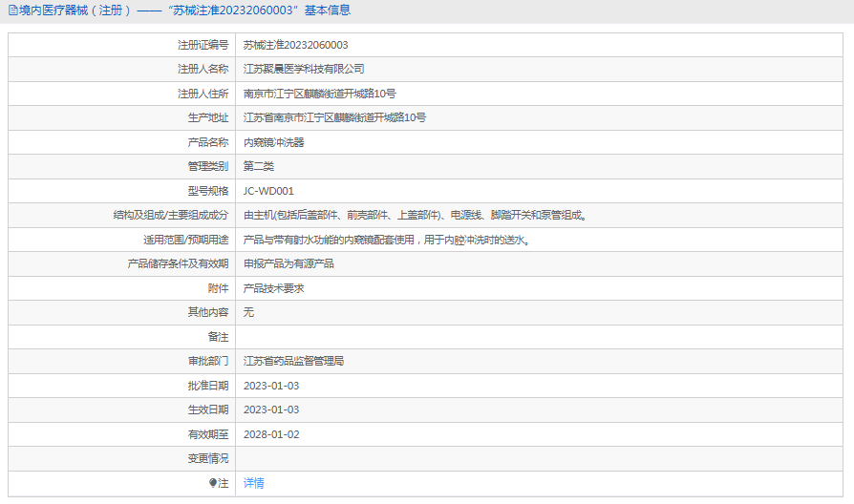Select model specification JC-WD001
Viewport: 854px width, 504px height.
click(x=268, y=191)
